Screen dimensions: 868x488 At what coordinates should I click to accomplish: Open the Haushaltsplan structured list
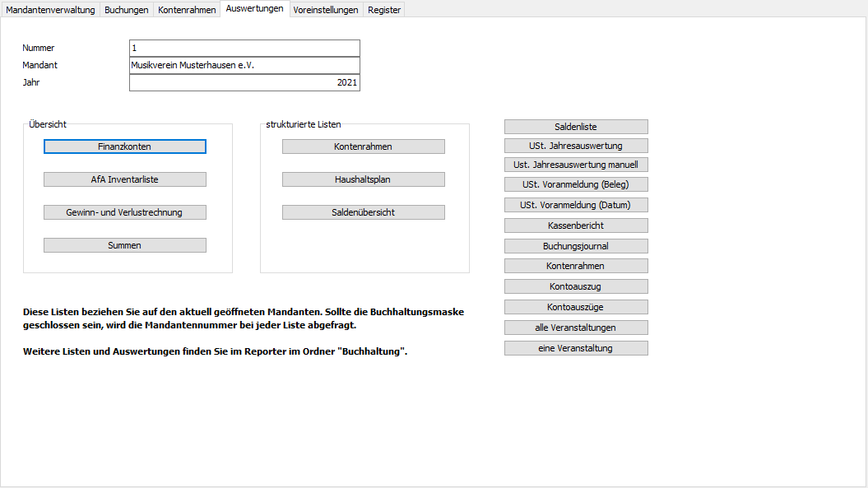363,179
